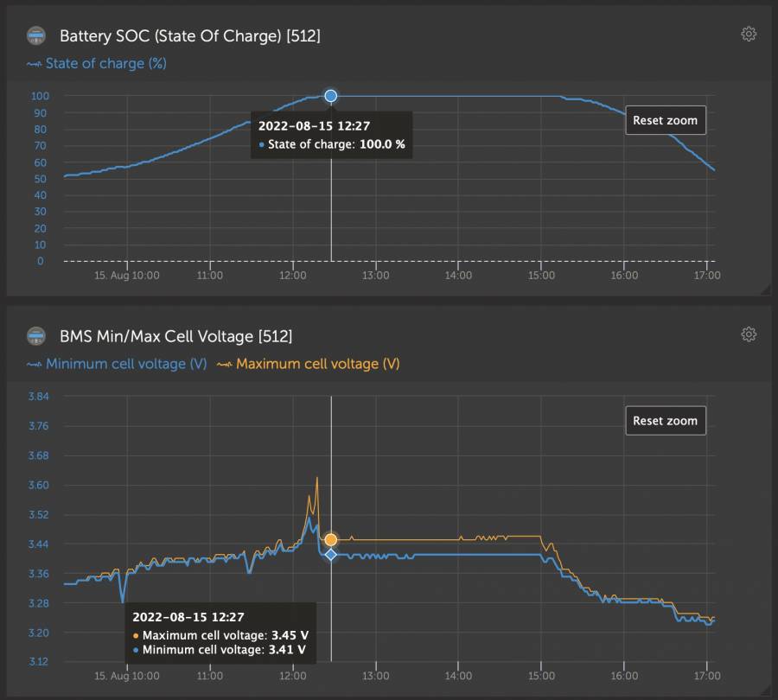
Task: Hide the Minimum cell voltage (V) series
Action: click(118, 364)
